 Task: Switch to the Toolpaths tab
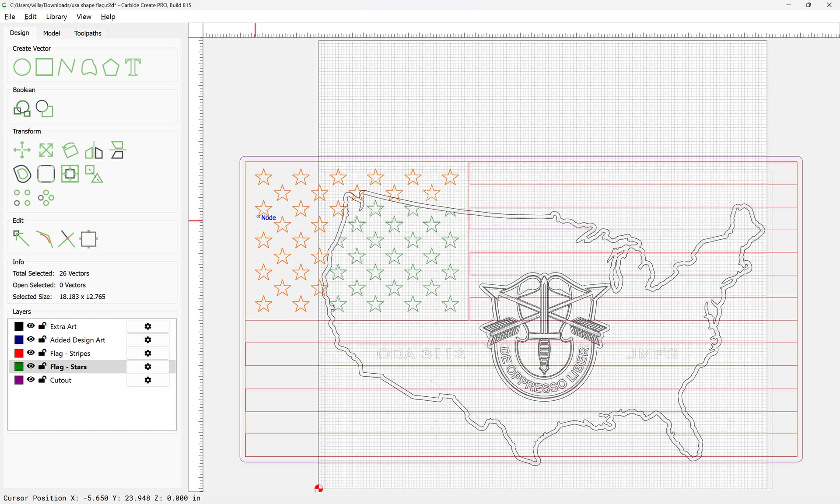(87, 33)
